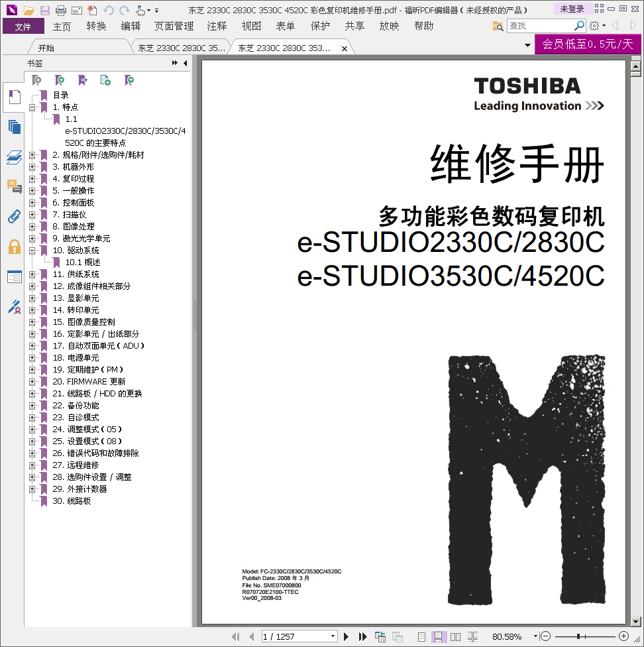
Task: Open the 页面管理 ribbon tab
Action: [x=174, y=27]
